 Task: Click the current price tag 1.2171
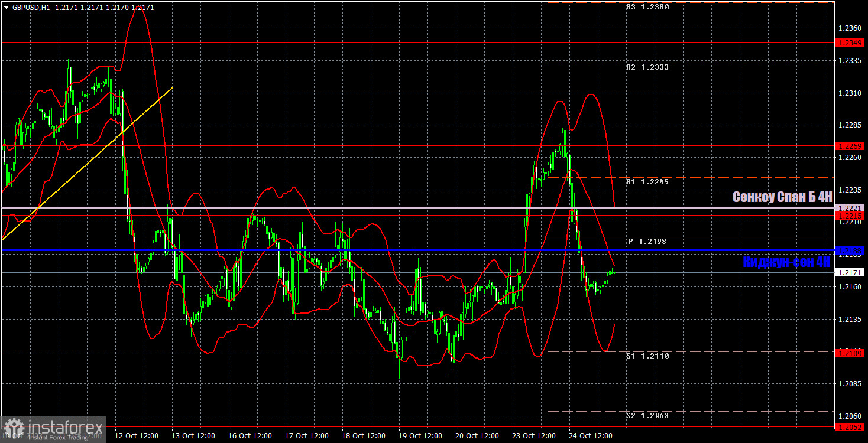(x=851, y=272)
